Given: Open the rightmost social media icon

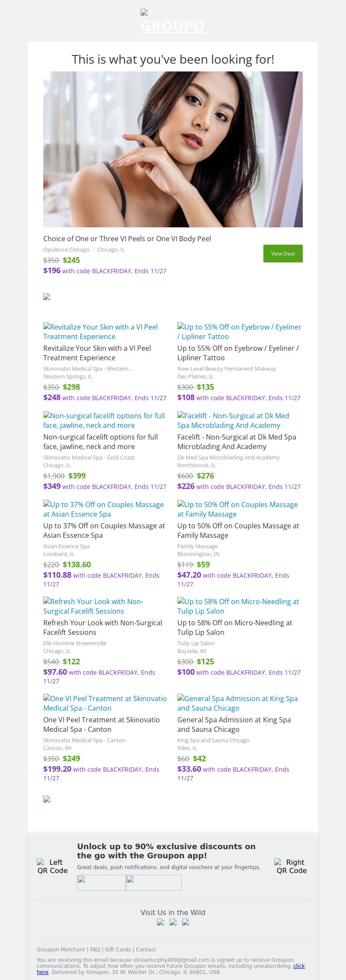Looking at the screenshot, I should [x=186, y=922].
